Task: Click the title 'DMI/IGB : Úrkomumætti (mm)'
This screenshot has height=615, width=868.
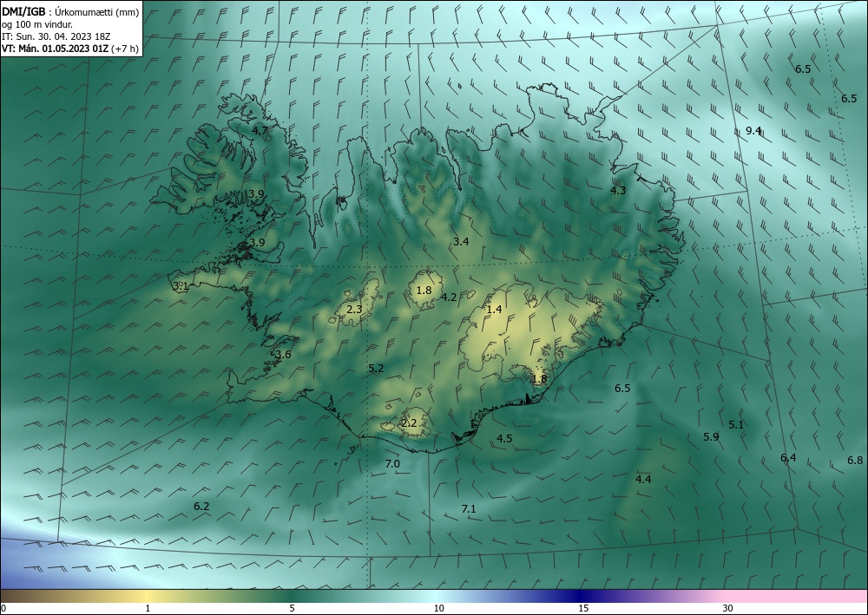Action: click(70, 12)
